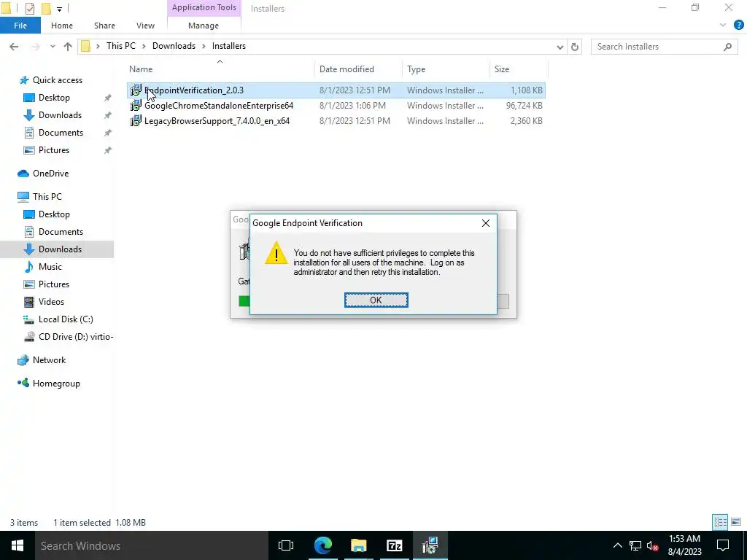747x560 pixels.
Task: Click the Properties icon in quick access toolbar
Action: click(x=29, y=9)
